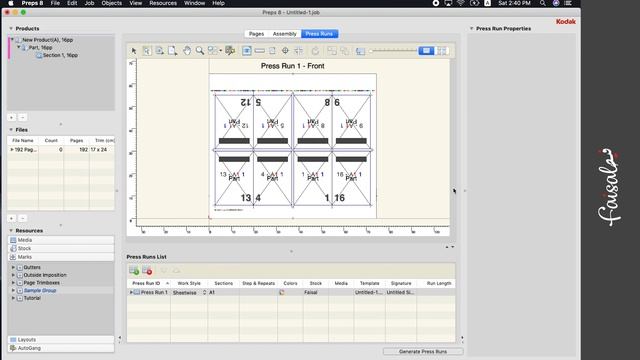Add a file with the plus button
Screen dimensions: 640x360
(x=12, y=218)
